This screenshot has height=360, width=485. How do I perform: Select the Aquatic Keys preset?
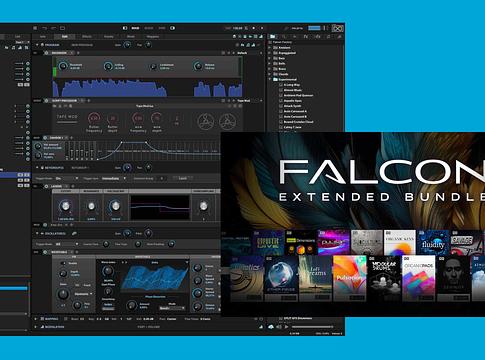pos(293,101)
